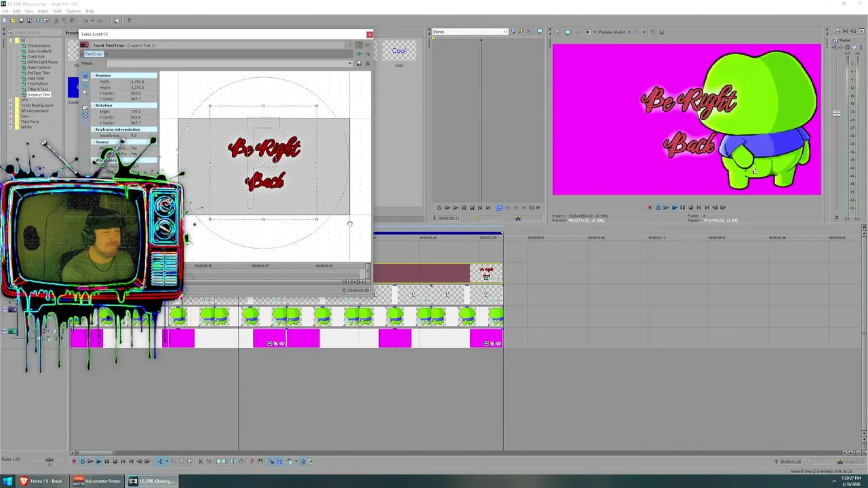The width and height of the screenshot is (868, 488).
Task: Expand the OFX folder
Action: 11,100
